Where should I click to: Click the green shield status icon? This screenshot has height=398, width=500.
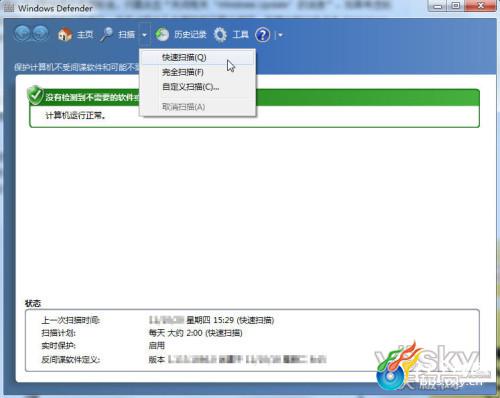pos(35,96)
